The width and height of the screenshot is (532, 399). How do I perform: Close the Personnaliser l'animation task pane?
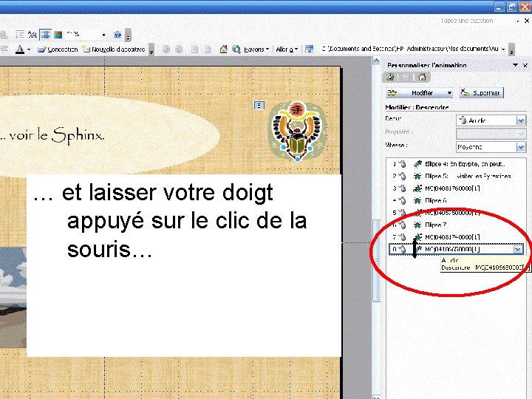pyautogui.click(x=525, y=65)
